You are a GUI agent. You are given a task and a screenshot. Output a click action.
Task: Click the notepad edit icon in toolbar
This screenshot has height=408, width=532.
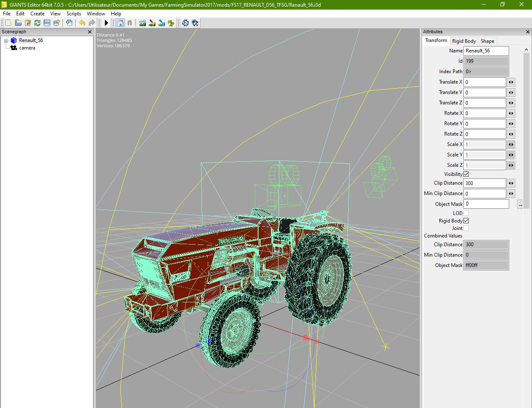(x=28, y=23)
